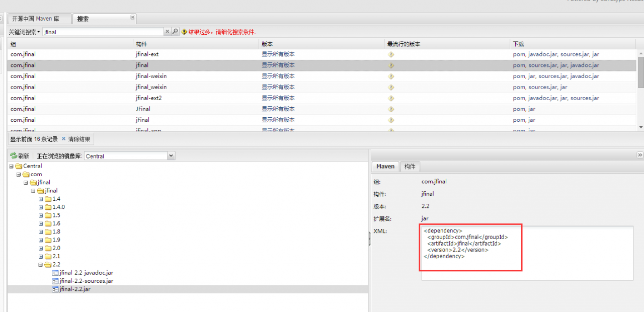Select the 2.1 folder icon

(48, 256)
